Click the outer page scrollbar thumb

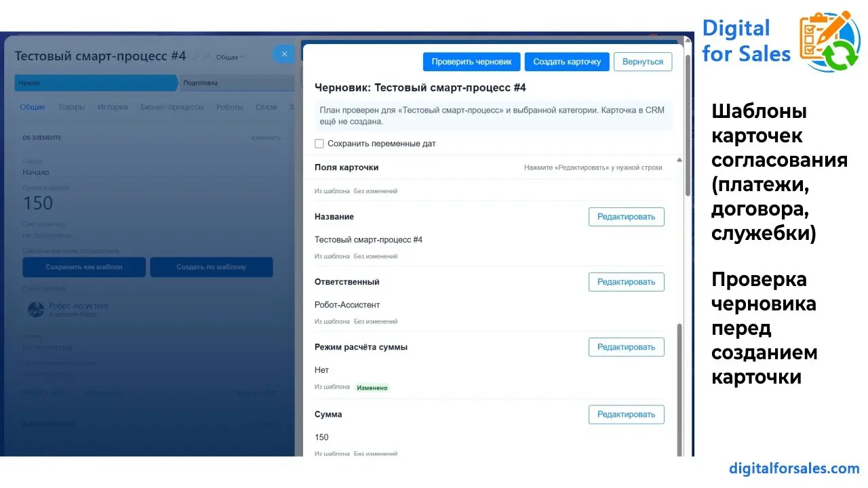pyautogui.click(x=689, y=125)
